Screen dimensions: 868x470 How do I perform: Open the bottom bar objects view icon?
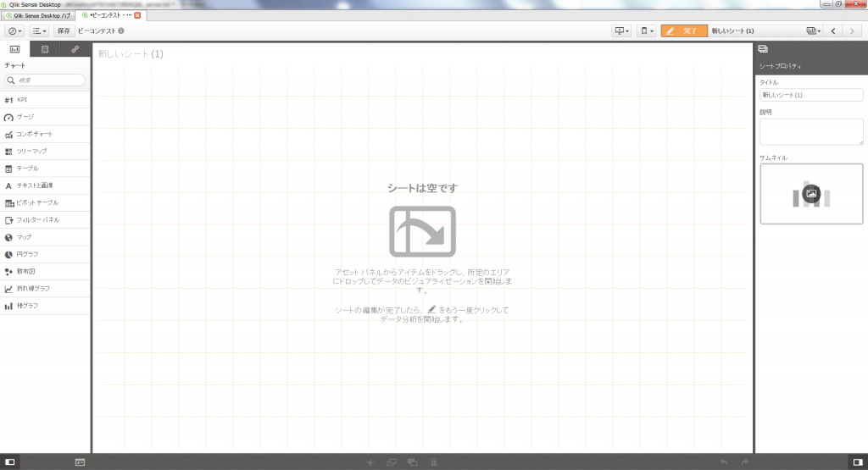pos(80,462)
